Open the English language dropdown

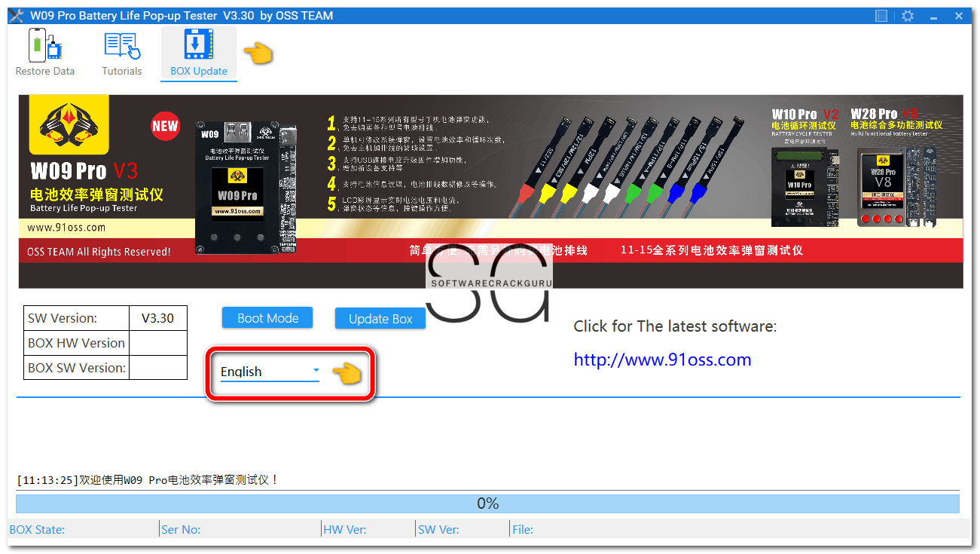click(x=270, y=372)
